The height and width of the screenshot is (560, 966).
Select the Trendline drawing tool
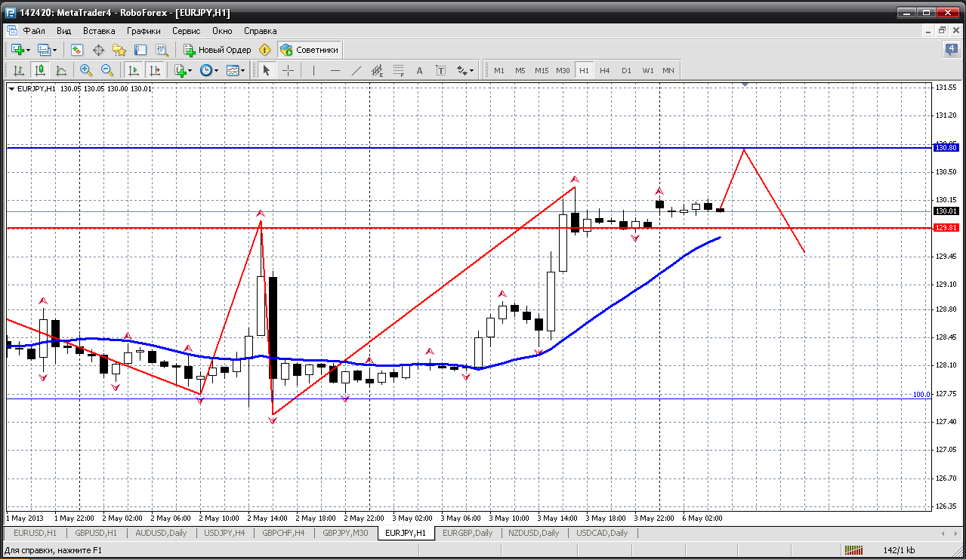356,70
